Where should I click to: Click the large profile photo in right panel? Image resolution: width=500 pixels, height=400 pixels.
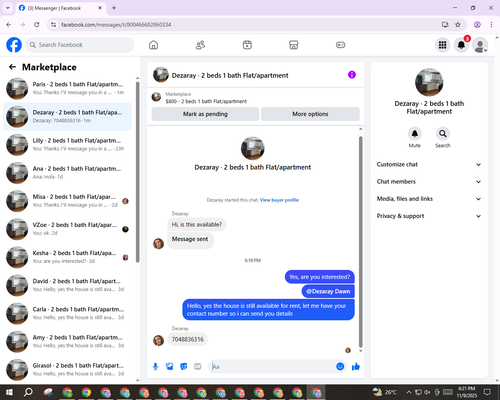click(429, 82)
